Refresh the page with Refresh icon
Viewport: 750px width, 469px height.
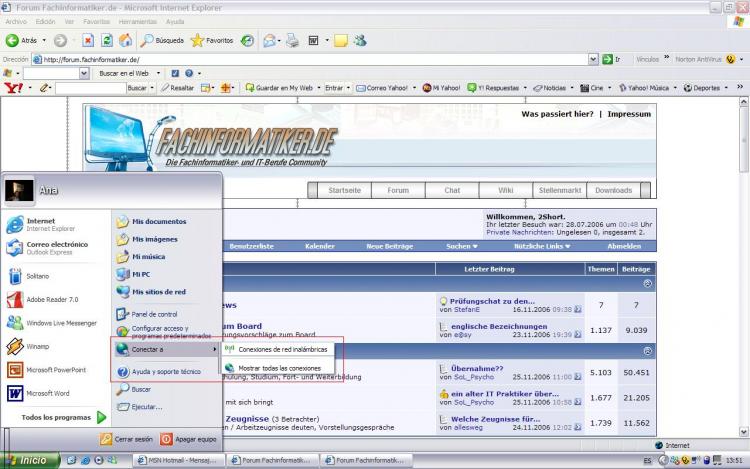click(x=107, y=41)
